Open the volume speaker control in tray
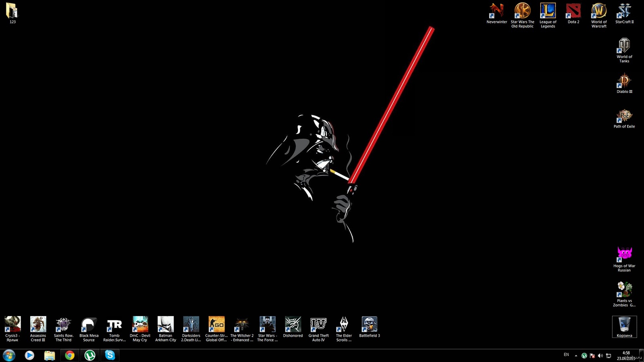The height and width of the screenshot is (362, 644). tap(600, 356)
